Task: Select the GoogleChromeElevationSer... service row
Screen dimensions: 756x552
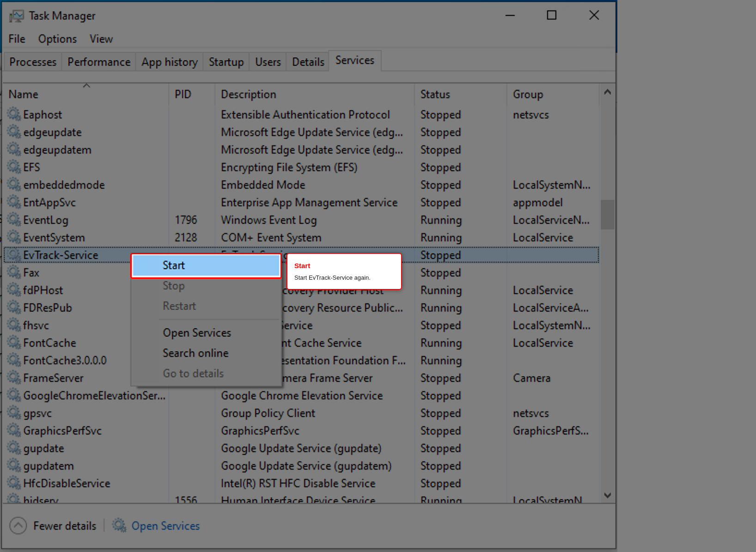Action: pyautogui.click(x=301, y=395)
